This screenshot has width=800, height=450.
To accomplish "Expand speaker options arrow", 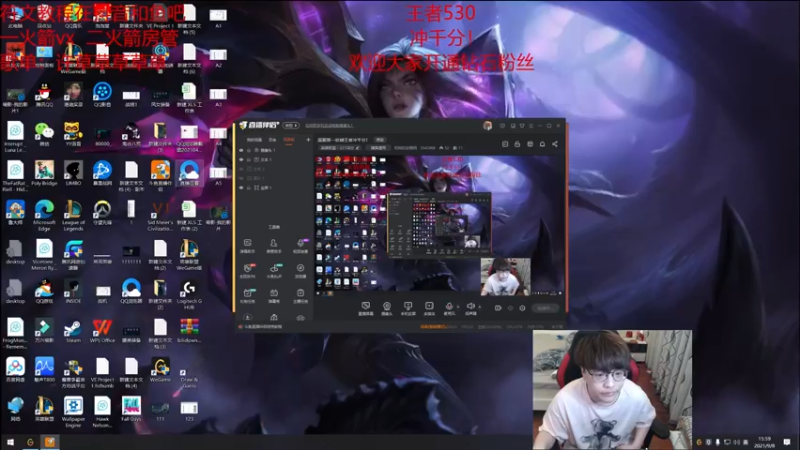I will (480, 307).
